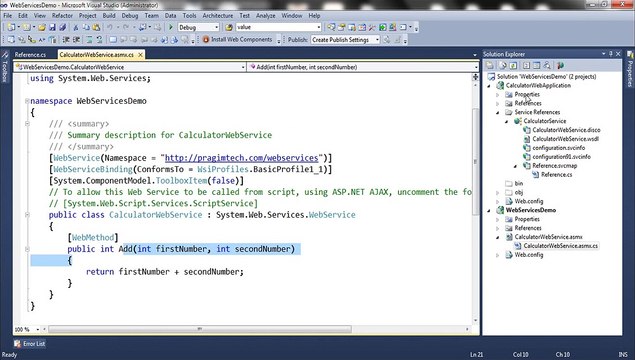
Task: Decrease line indent via text editor toolbar
Action: [66, 40]
